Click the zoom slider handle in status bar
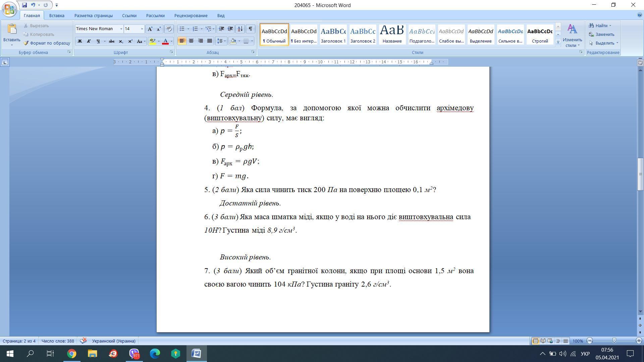The height and width of the screenshot is (362, 644). tap(614, 341)
